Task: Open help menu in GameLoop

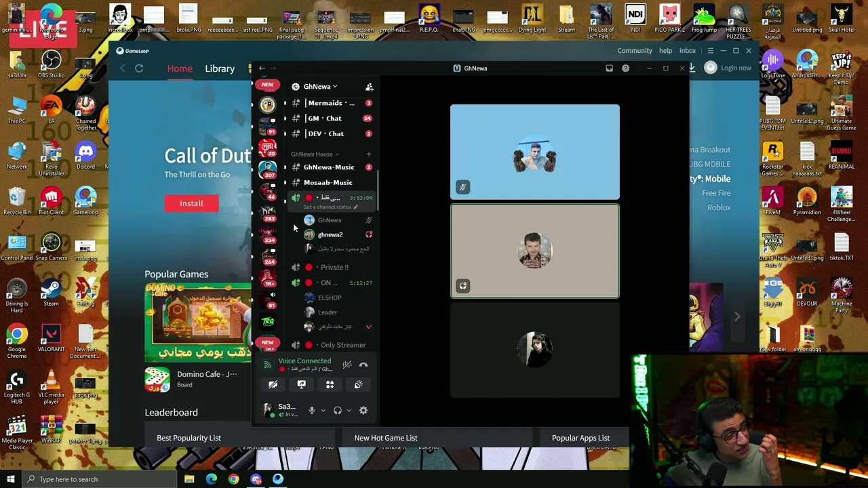Action: pos(666,51)
